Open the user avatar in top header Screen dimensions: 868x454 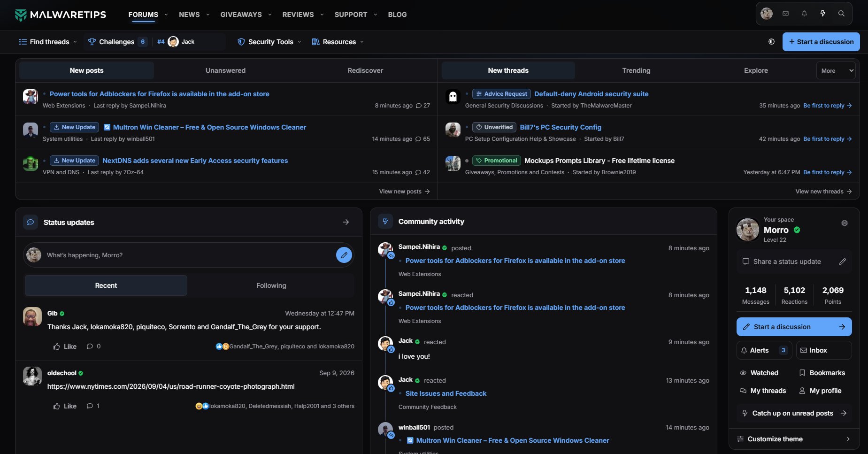pos(767,14)
